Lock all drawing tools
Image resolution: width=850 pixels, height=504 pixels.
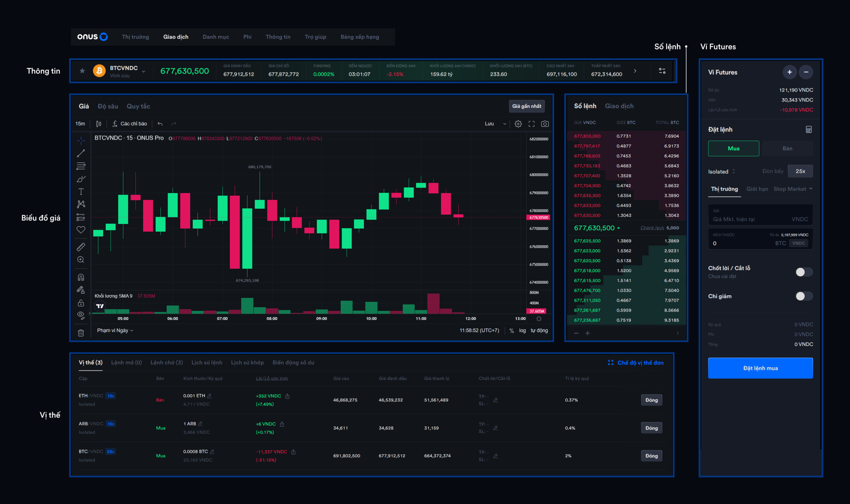click(81, 303)
